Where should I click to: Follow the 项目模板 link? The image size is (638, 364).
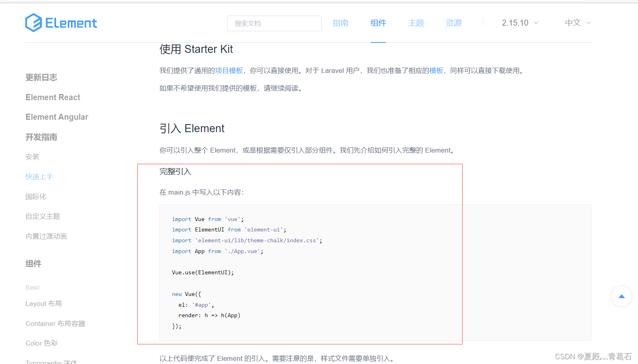tap(229, 70)
